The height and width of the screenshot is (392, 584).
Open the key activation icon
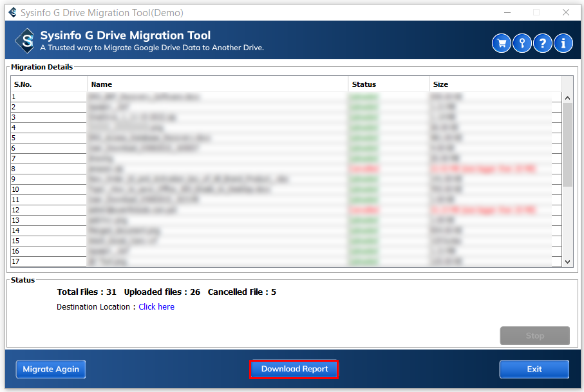(522, 43)
